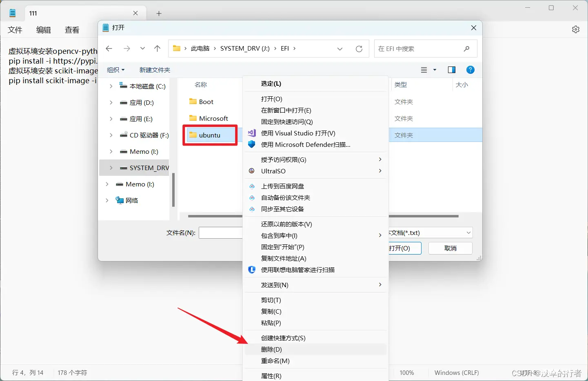Scan with Microsoft Defender entry
Screen dimensions: 588x381
coord(316,145)
